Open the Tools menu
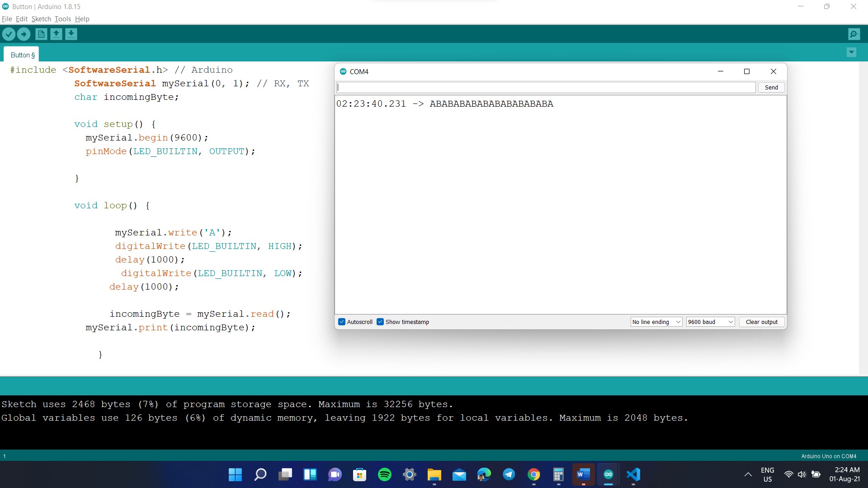Viewport: 868px width, 488px height. tap(63, 19)
